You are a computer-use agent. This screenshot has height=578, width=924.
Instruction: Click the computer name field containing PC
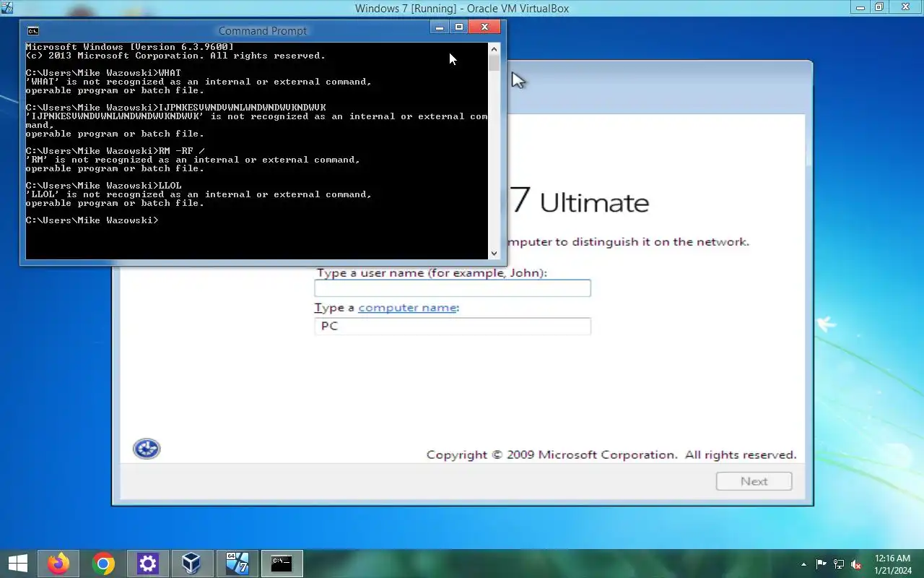[x=453, y=326]
